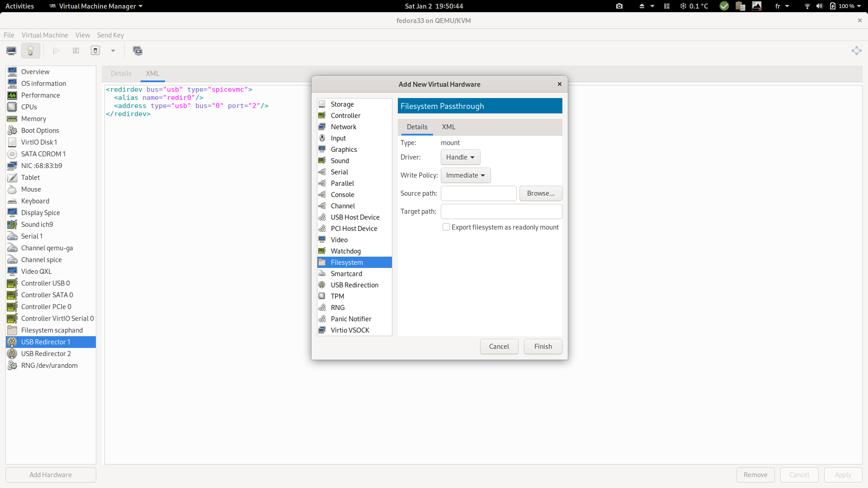This screenshot has width=868, height=488.
Task: Choose Smartcard hardware type
Action: coord(354,273)
